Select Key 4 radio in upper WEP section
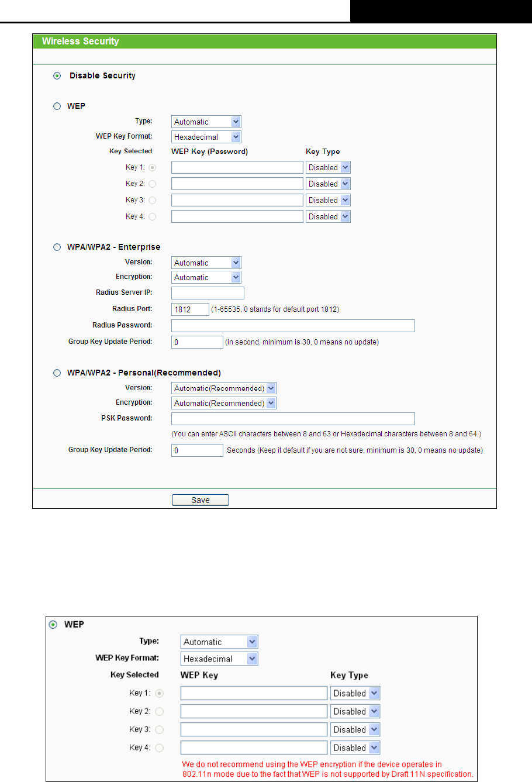The width and height of the screenshot is (532, 782). [153, 216]
